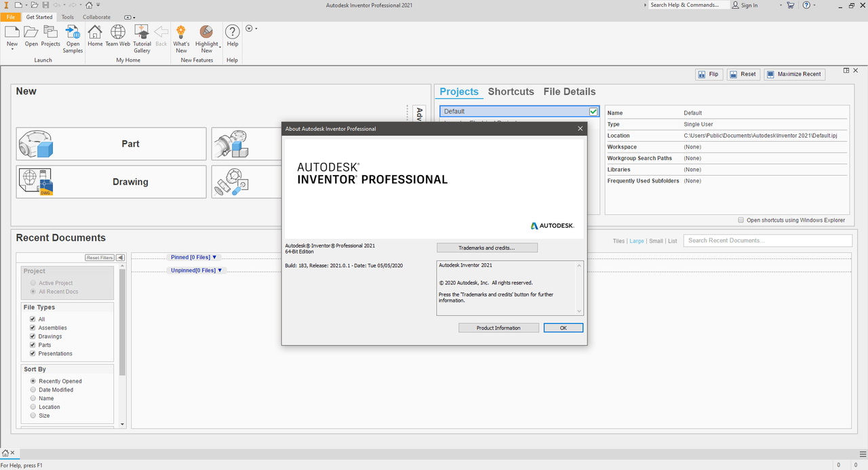Enable Open shortcuts using Windows Explorer
The height and width of the screenshot is (470, 868).
click(741, 220)
